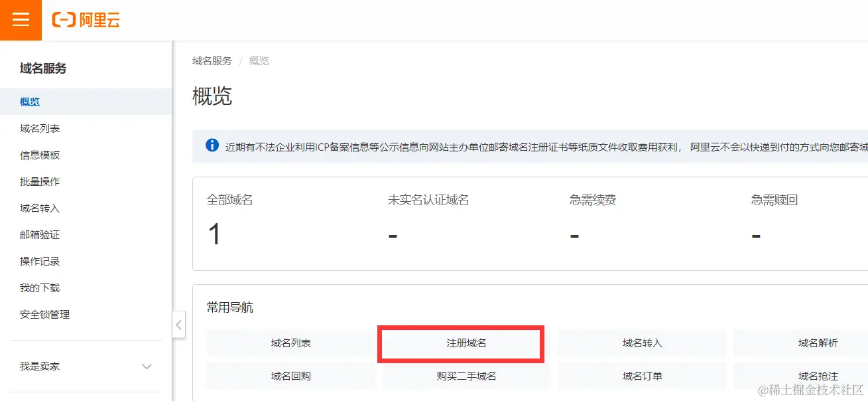Click 域名订单 quick navigation button

click(x=642, y=376)
